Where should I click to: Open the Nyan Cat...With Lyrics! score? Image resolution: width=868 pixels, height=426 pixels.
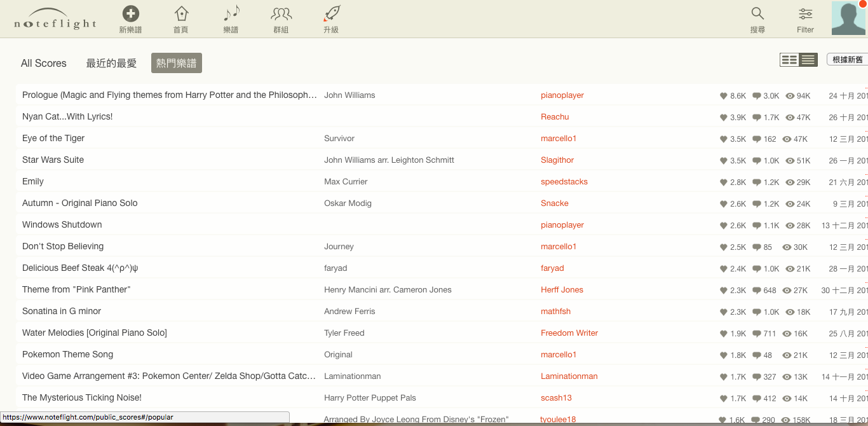click(67, 117)
